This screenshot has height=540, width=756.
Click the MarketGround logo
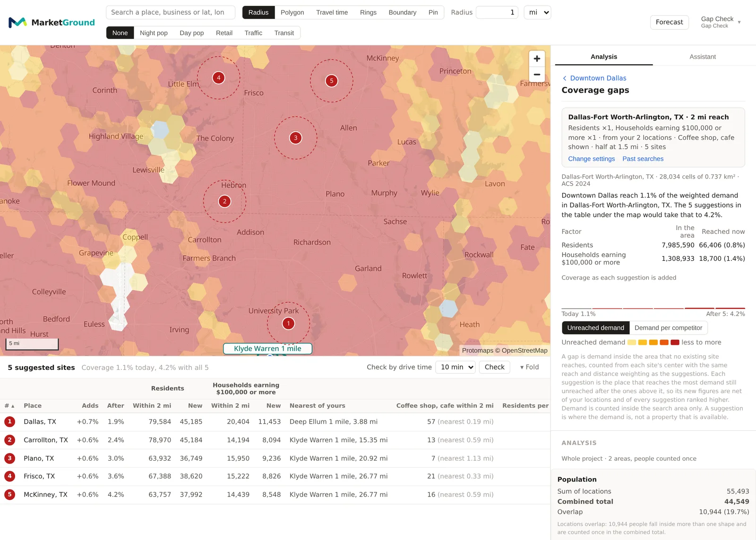(x=52, y=22)
